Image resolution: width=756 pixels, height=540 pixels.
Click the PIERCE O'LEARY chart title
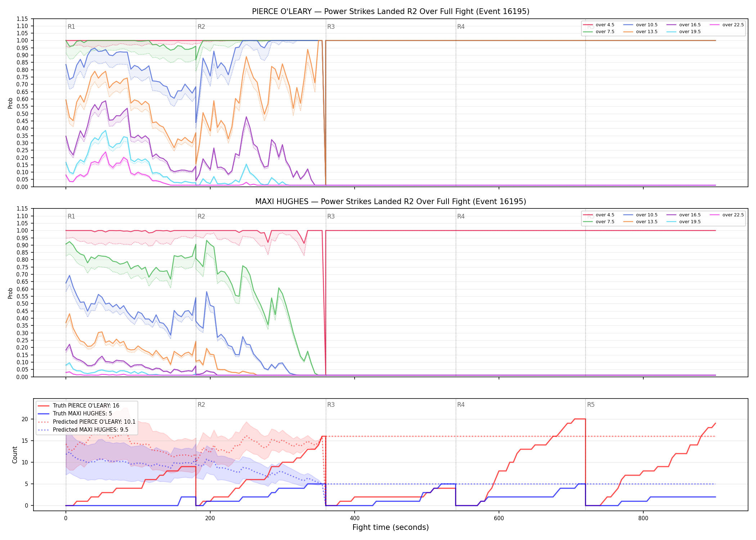click(x=391, y=12)
